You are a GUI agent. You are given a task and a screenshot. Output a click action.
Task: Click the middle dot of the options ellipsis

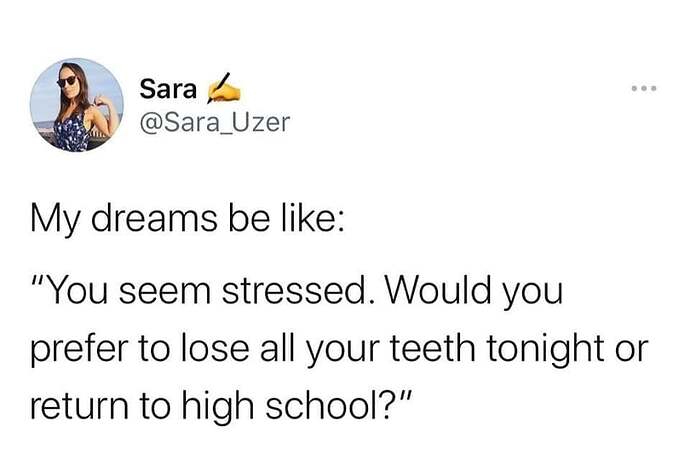tap(644, 88)
